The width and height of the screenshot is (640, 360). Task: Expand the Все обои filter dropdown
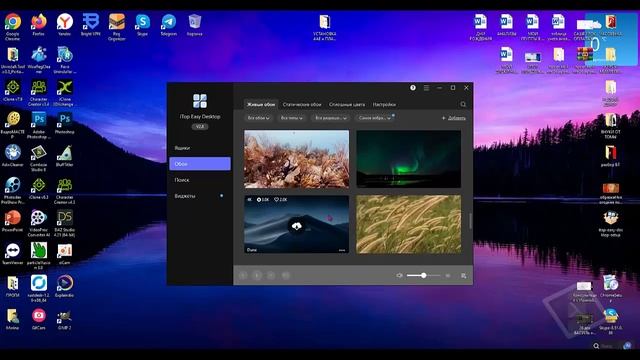(259, 118)
